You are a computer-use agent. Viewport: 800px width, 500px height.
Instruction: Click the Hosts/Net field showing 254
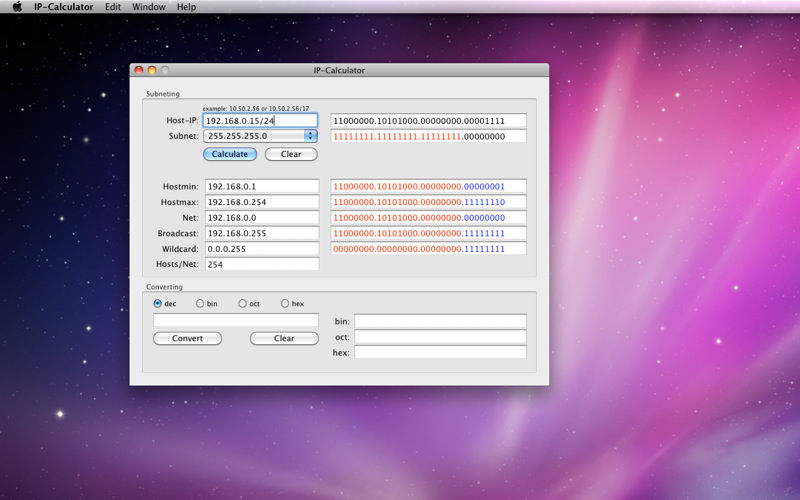click(x=262, y=264)
